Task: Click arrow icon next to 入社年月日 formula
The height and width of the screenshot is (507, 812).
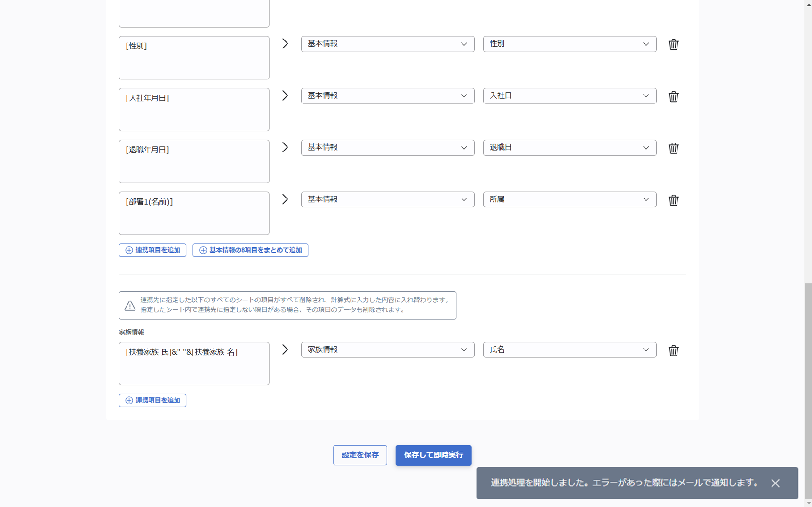Action: [285, 95]
